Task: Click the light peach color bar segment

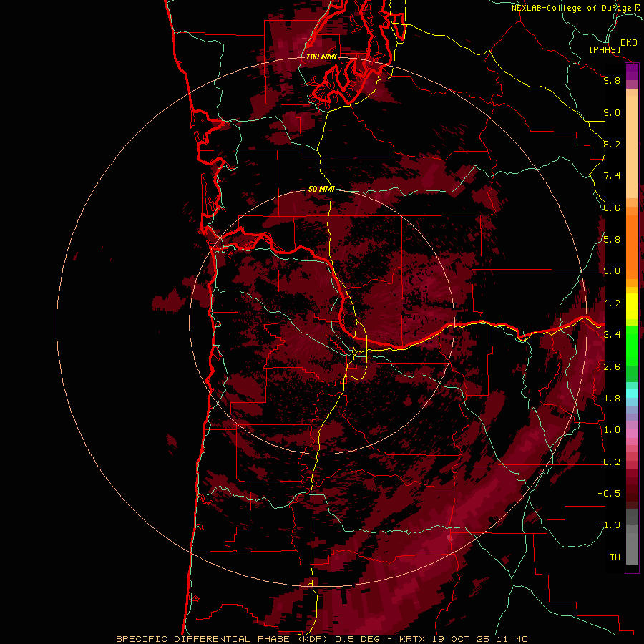Action: (x=632, y=147)
